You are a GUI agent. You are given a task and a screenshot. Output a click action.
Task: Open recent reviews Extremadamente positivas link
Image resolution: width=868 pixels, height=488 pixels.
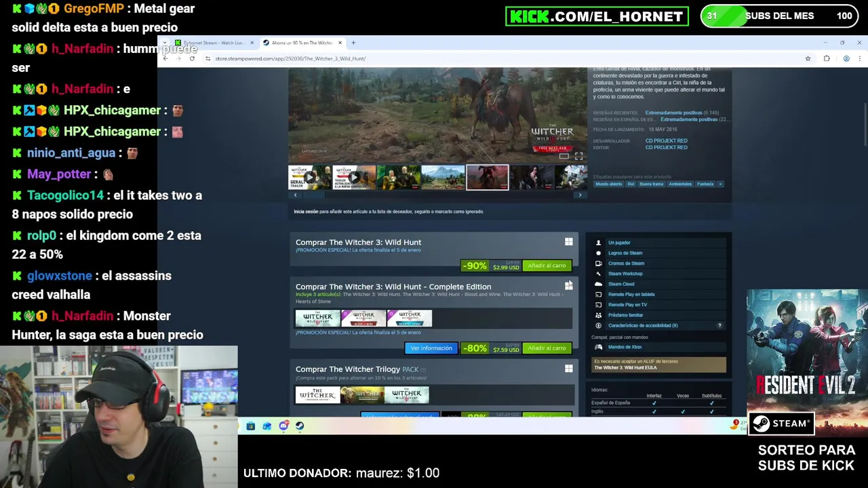pos(673,113)
